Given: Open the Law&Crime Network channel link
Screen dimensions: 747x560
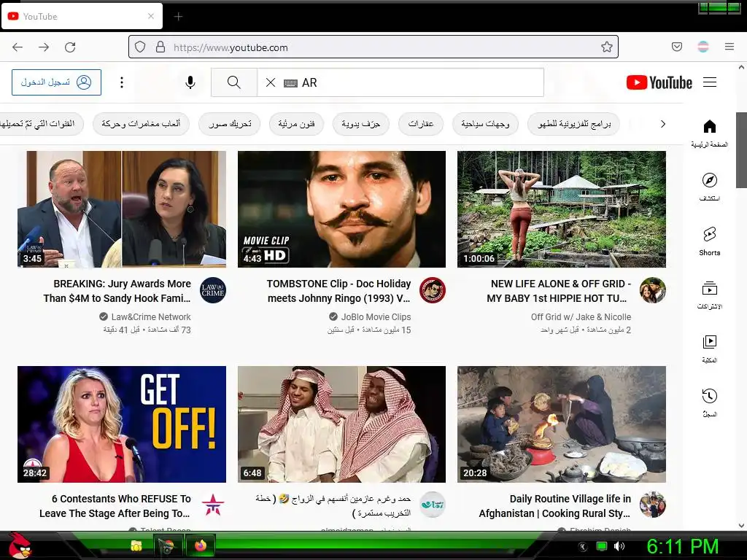Looking at the screenshot, I should (x=150, y=316).
